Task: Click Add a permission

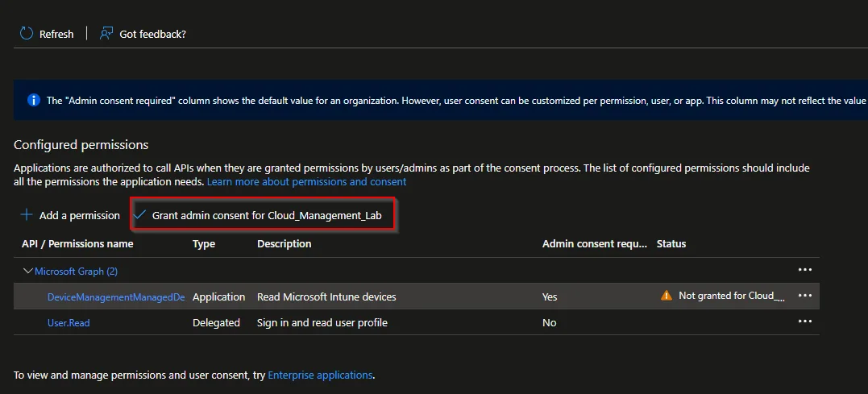Action: (x=79, y=215)
